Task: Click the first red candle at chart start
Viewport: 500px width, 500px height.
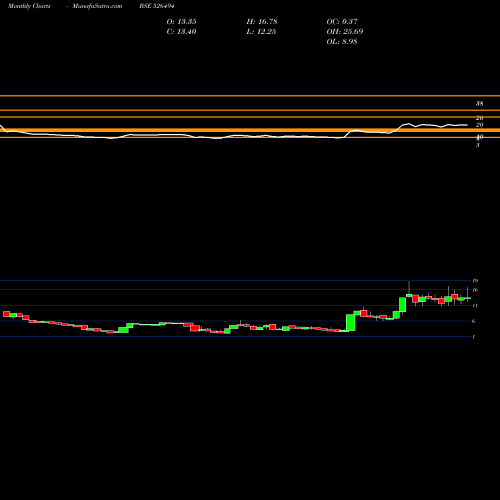Action: tap(6, 314)
